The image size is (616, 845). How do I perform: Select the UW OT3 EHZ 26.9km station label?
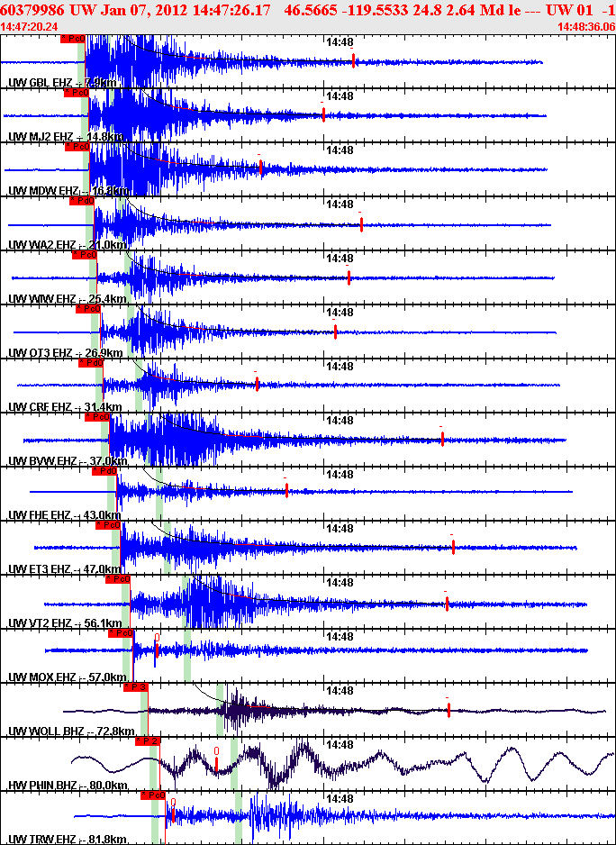(x=65, y=353)
